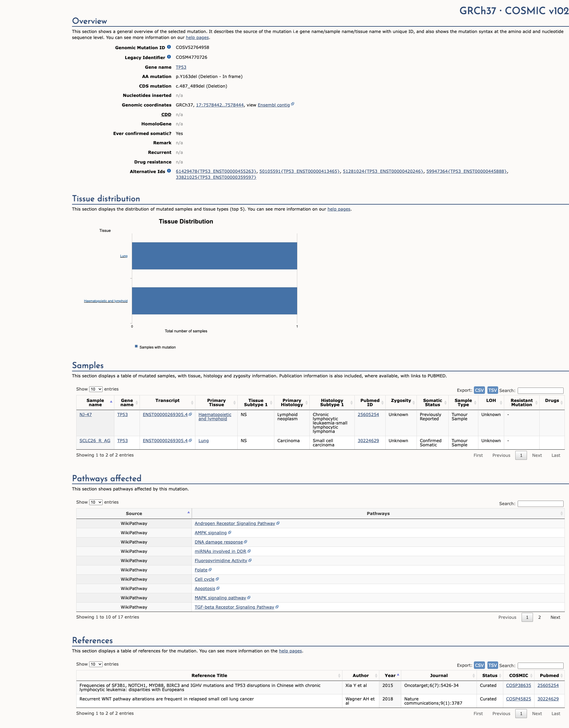Screen dimensions: 569x728
Task: Open NJ-47 sample link
Action: click(86, 414)
